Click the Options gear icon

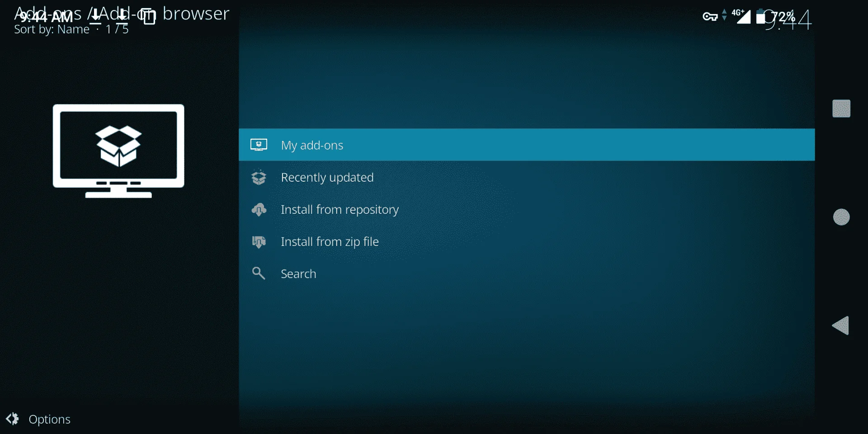coord(13,419)
